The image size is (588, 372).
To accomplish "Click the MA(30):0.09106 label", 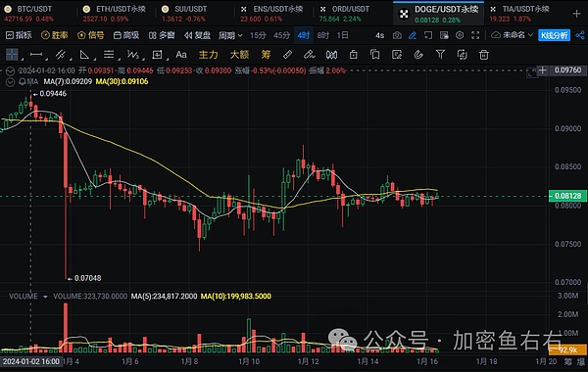I will tap(122, 81).
